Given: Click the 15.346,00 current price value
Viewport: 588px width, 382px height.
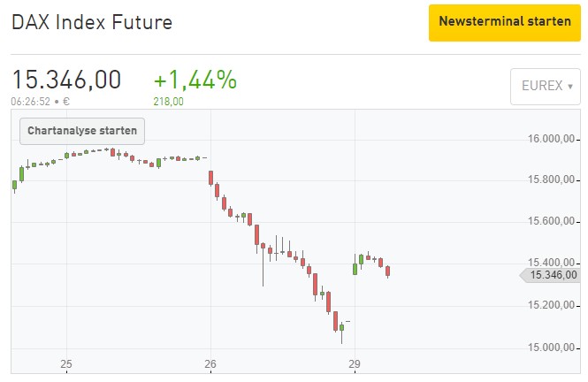Looking at the screenshot, I should 66,80.
